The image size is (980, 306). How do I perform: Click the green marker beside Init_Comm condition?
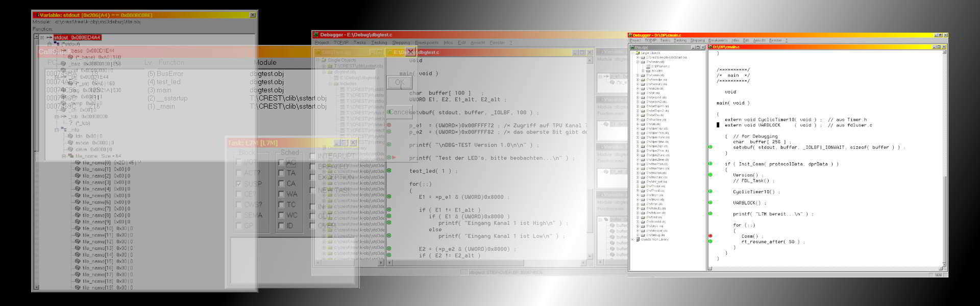[x=710, y=164]
